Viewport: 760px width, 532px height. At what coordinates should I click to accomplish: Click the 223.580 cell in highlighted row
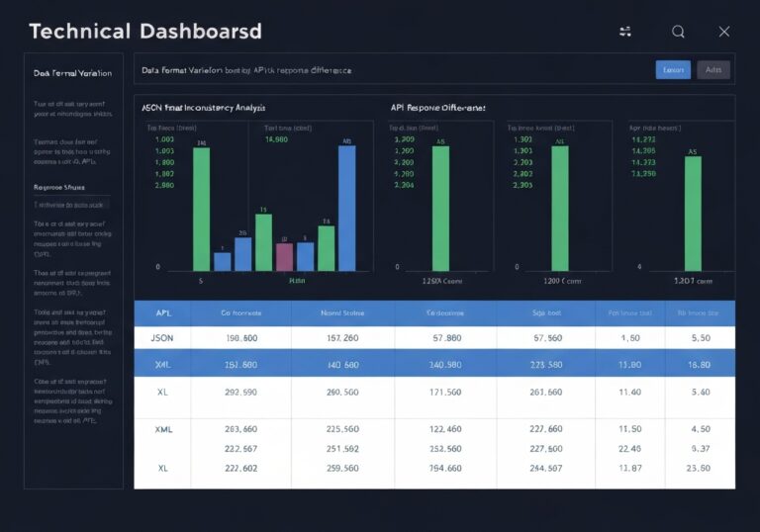(546, 364)
